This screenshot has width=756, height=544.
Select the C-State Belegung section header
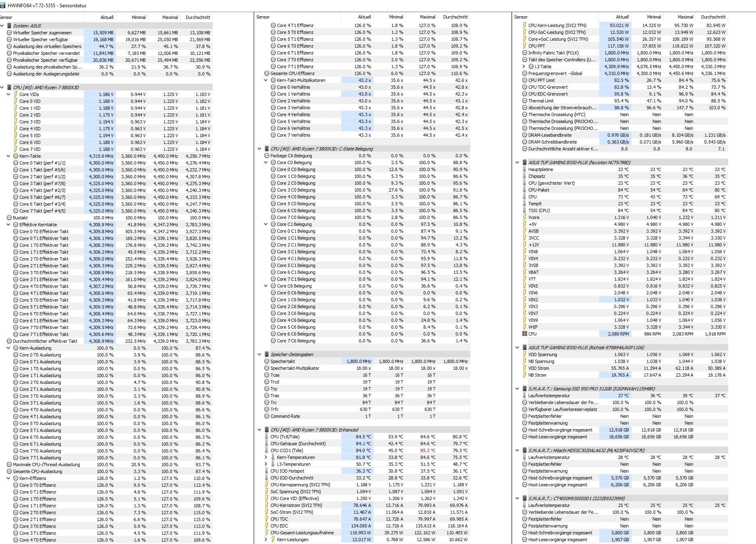point(364,149)
